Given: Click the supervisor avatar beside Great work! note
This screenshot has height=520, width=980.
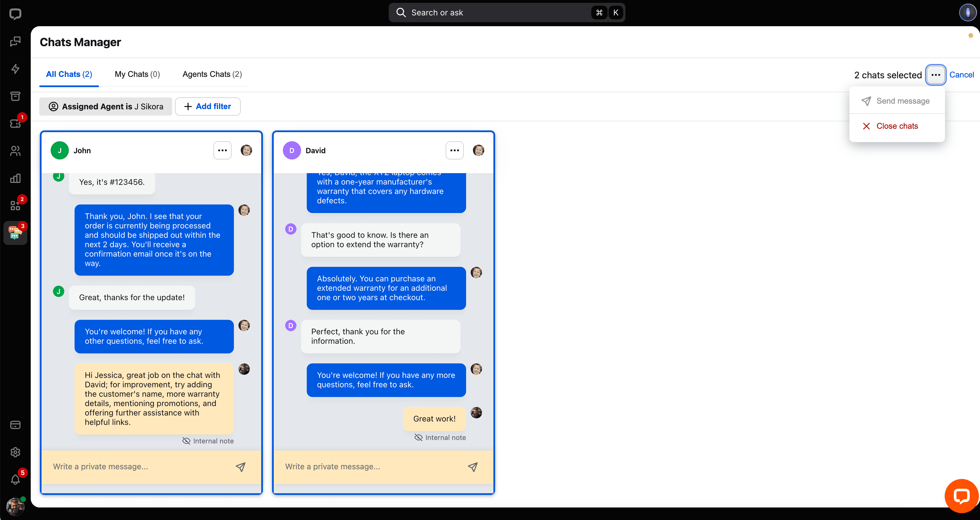Looking at the screenshot, I should click(476, 413).
